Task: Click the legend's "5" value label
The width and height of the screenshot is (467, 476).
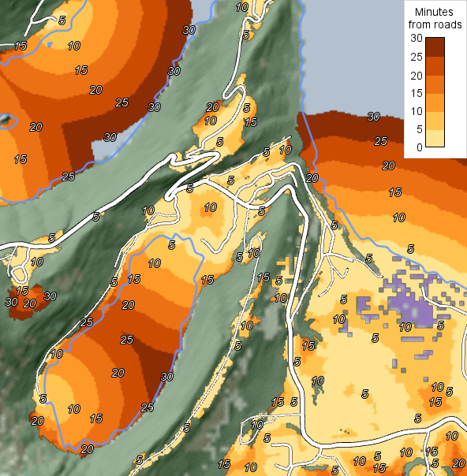Action: (x=420, y=129)
